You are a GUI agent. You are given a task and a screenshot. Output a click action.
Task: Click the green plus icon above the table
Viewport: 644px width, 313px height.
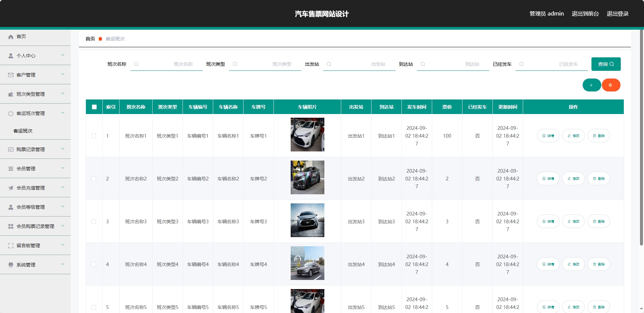click(x=591, y=85)
